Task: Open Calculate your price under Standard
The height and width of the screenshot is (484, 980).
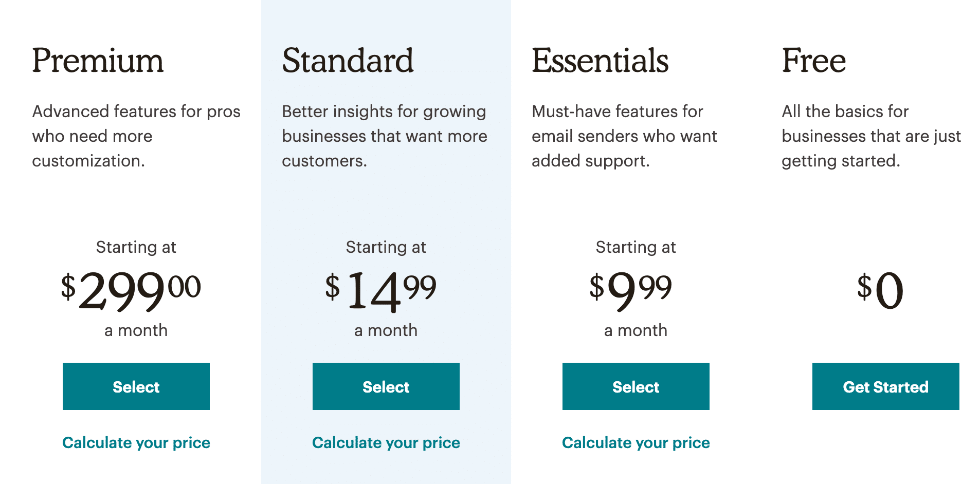Action: [386, 442]
